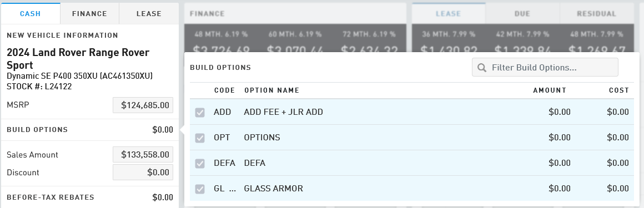Select the 48 MTH. finance payment option
Viewport: 644px width, 208px height.
[x=221, y=40]
